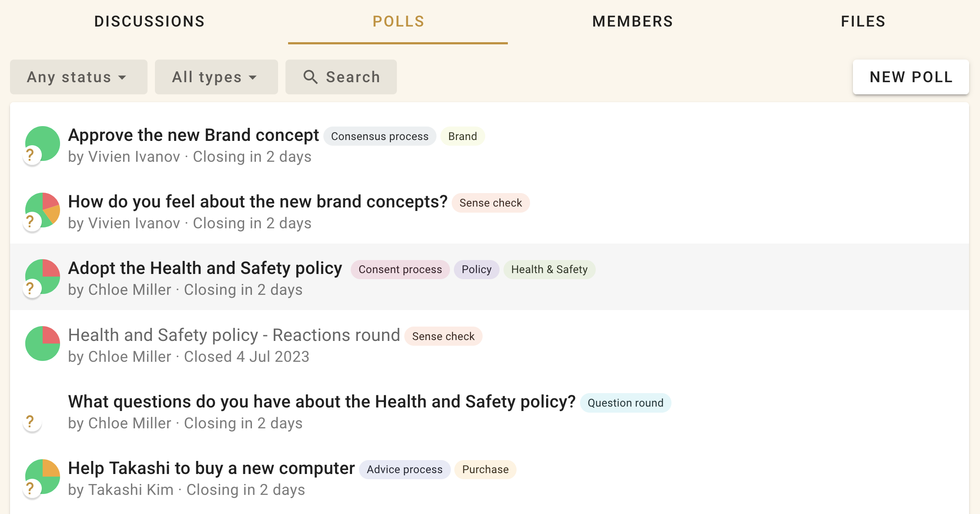Click the magnifier Search icon
Screen dimensions: 980x514
pos(310,77)
